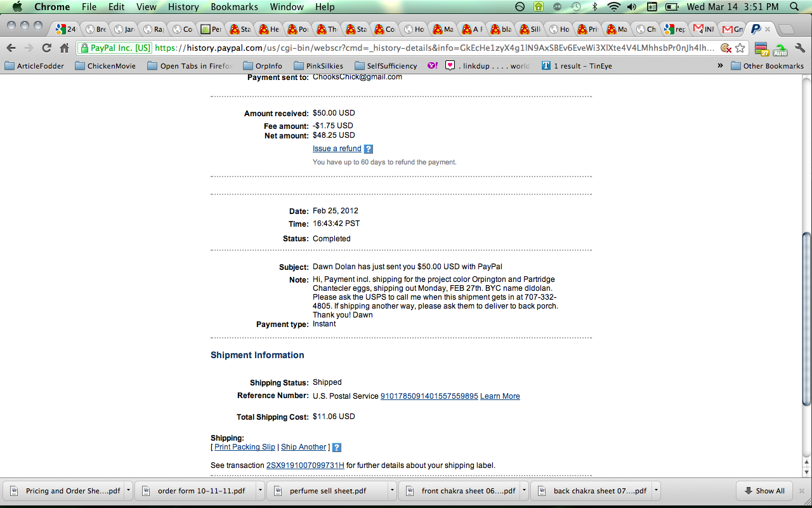The width and height of the screenshot is (812, 508).
Task: Click the Print Packing Slip link
Action: pyautogui.click(x=245, y=447)
